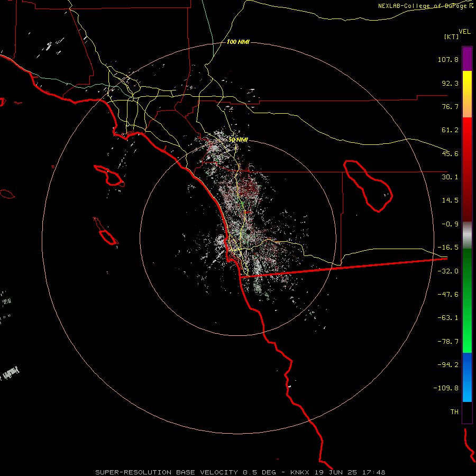The width and height of the screenshot is (476, 476).
Task: Click the [KT] units label
Action: [452, 36]
